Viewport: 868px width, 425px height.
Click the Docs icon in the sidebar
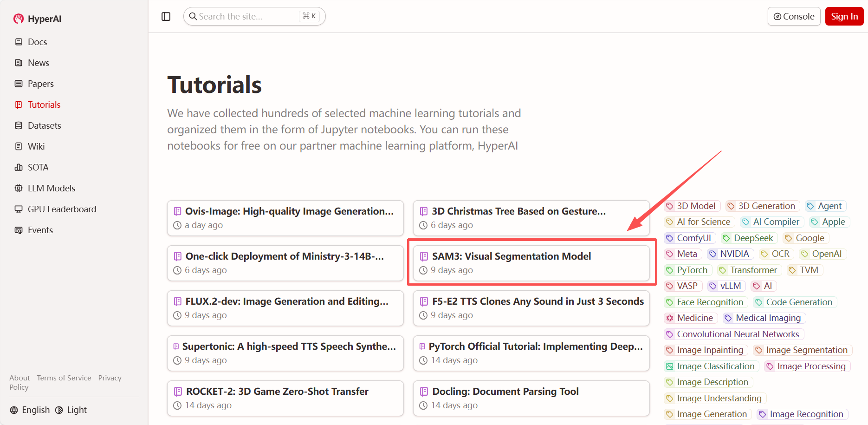19,42
